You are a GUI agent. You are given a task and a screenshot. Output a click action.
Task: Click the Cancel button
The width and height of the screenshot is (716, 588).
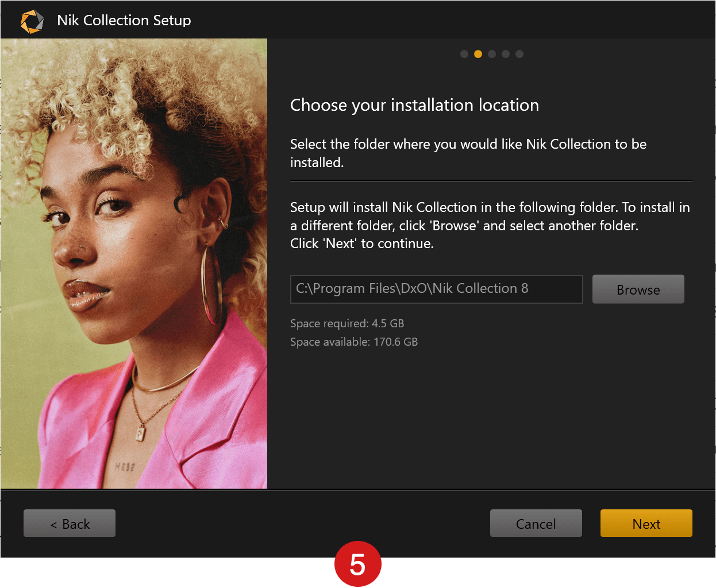tap(536, 523)
